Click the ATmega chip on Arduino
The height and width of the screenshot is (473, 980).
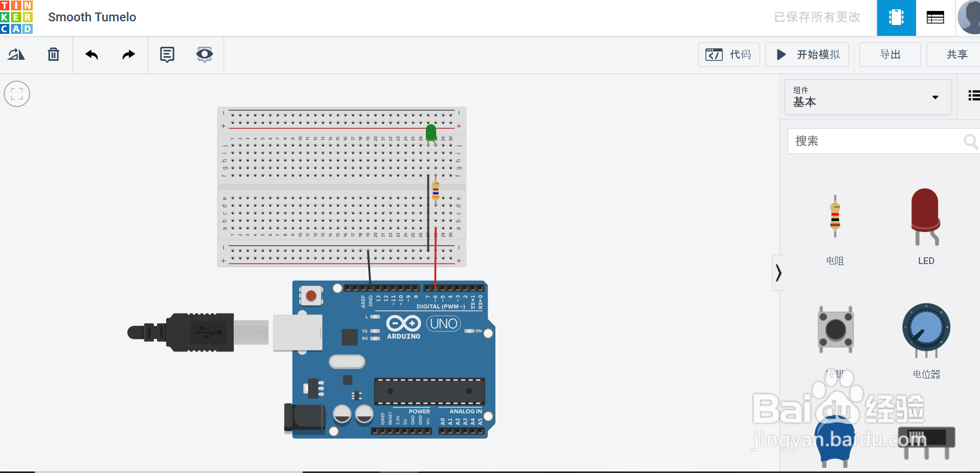429,391
